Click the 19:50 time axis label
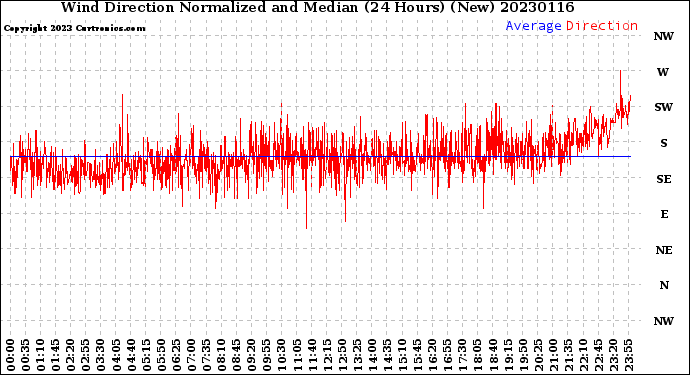Screen dimensions: 690x375 click(523, 356)
